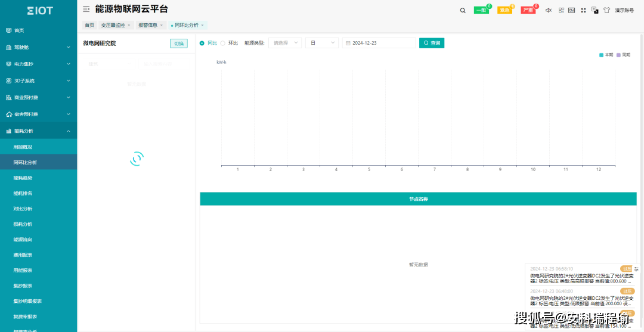Go to 首页 via the sidebar home icon
644x332 pixels.
[8, 30]
